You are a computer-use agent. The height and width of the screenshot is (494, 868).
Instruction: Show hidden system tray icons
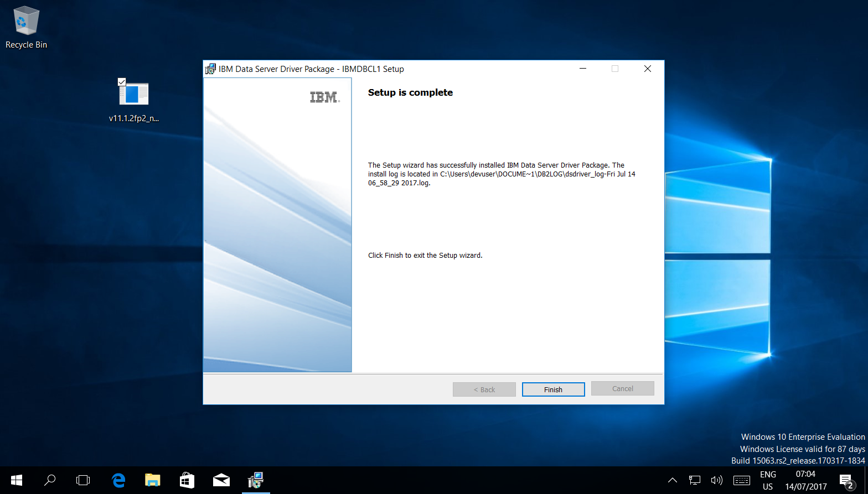point(672,480)
